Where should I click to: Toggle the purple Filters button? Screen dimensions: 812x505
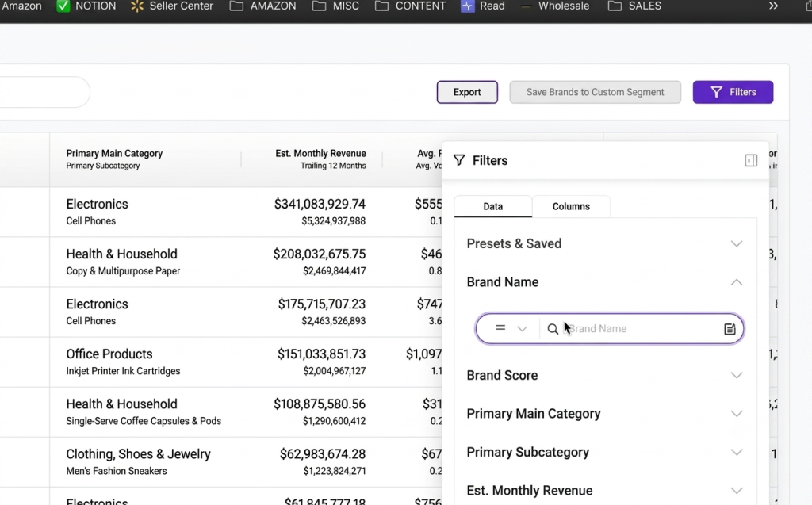(x=733, y=92)
